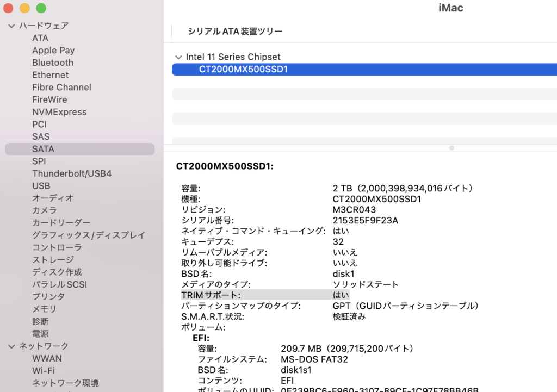Click the model value CT2000MX500SSD1 beside 機種
Image resolution: width=557 pixels, height=392 pixels.
click(x=376, y=199)
